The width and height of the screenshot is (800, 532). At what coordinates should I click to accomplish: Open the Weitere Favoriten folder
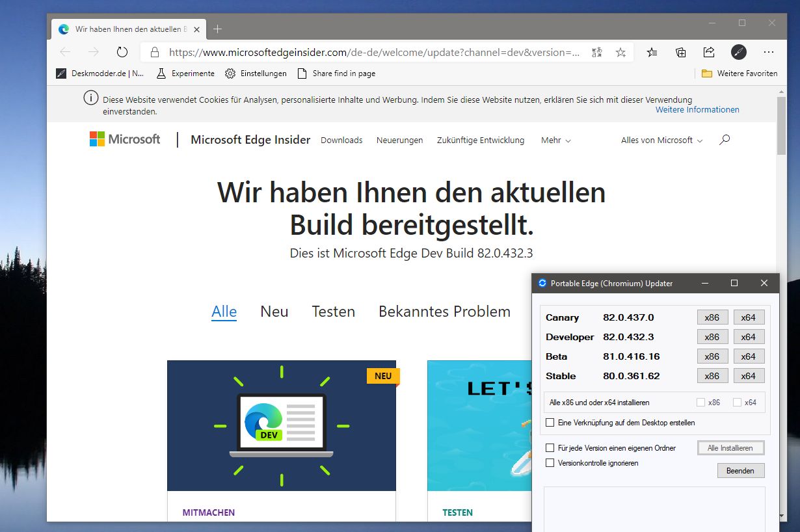[740, 73]
